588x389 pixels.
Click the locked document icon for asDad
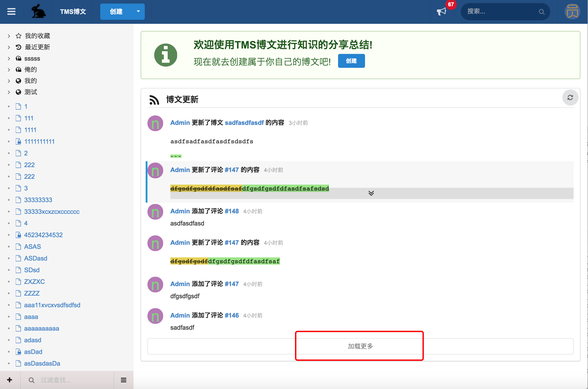[x=18, y=352]
